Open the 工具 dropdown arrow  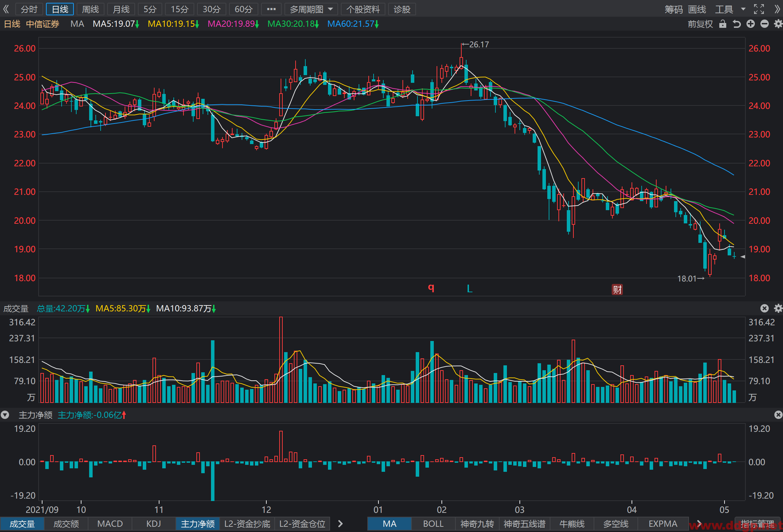click(x=743, y=9)
